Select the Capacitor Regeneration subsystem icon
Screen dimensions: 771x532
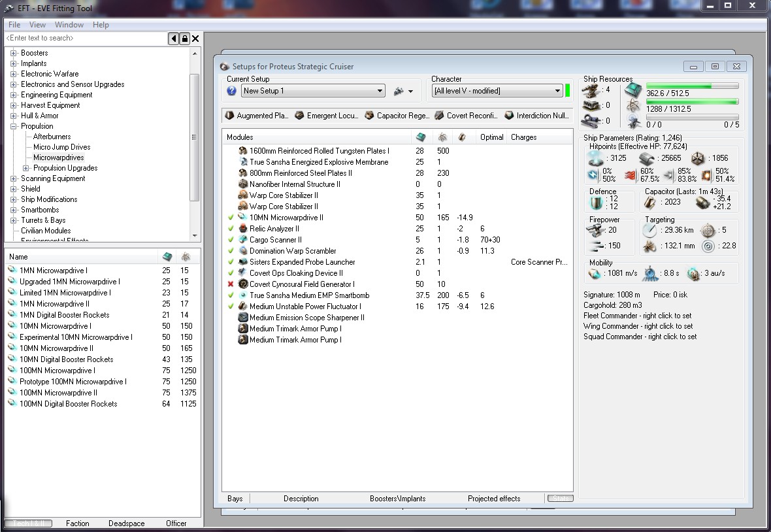pyautogui.click(x=369, y=116)
